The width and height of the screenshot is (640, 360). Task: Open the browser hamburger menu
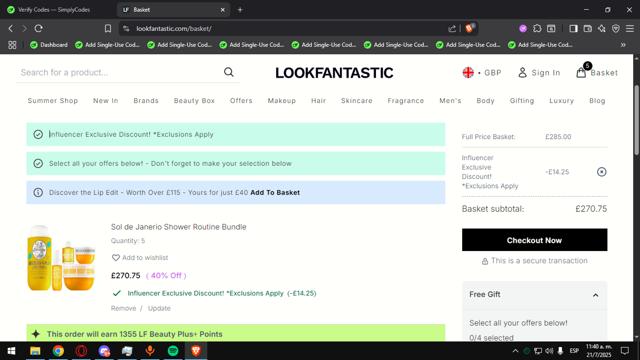pos(630,28)
